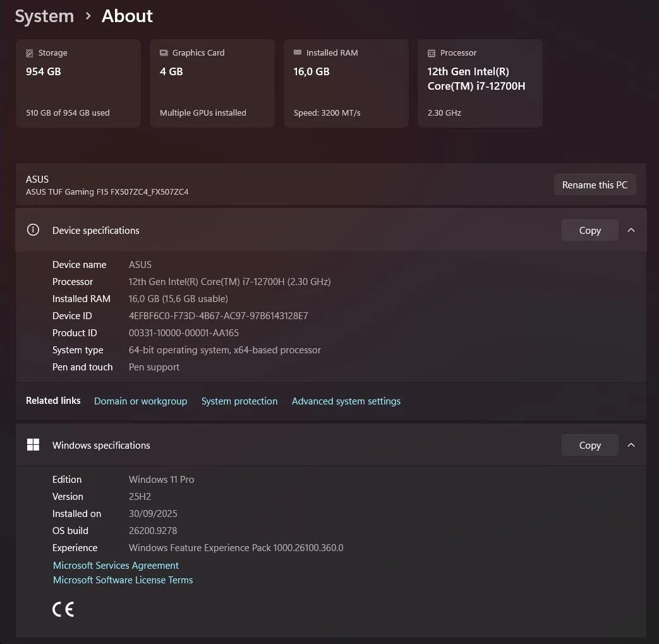This screenshot has height=644, width=659.
Task: Click the Graphics Card icon
Action: 164,52
